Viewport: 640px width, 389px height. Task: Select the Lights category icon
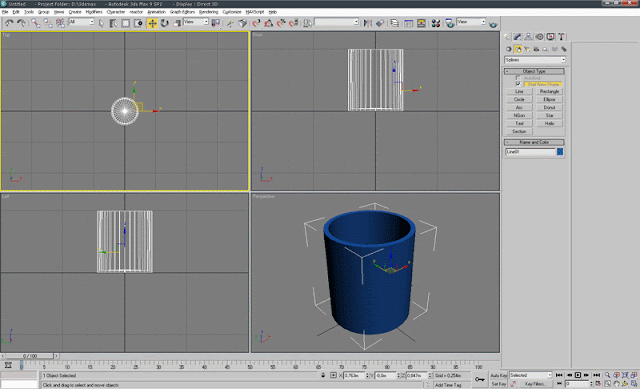527,49
